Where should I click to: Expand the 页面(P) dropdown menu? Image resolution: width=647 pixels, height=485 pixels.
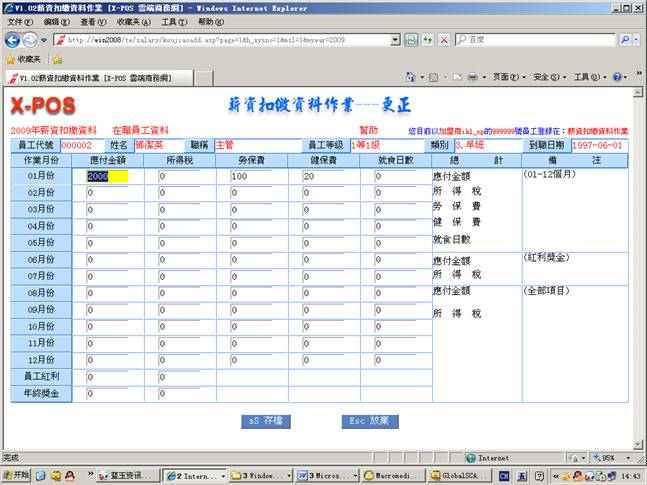507,77
